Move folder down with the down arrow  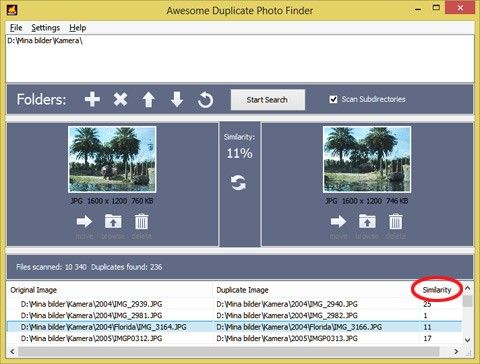[x=177, y=100]
